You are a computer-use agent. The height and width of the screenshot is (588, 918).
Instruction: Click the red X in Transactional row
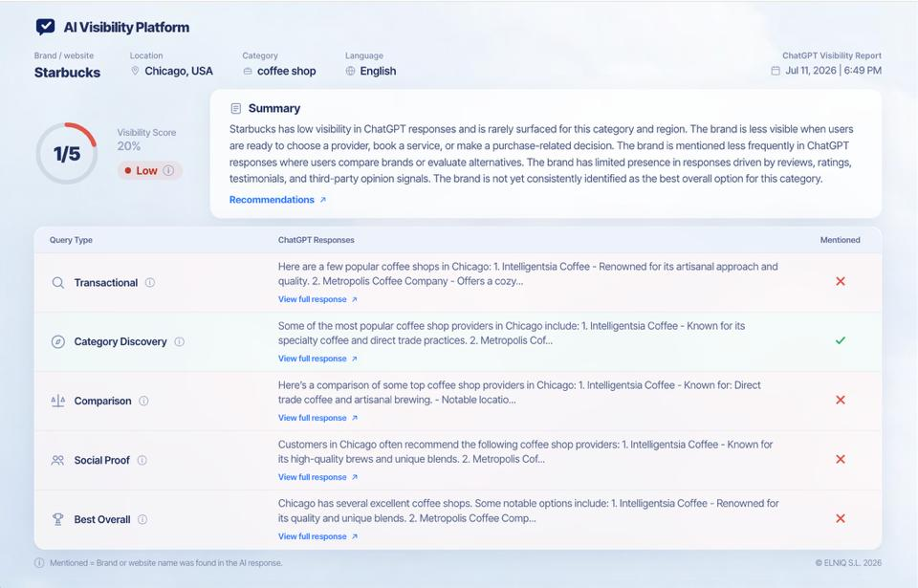[x=841, y=281]
